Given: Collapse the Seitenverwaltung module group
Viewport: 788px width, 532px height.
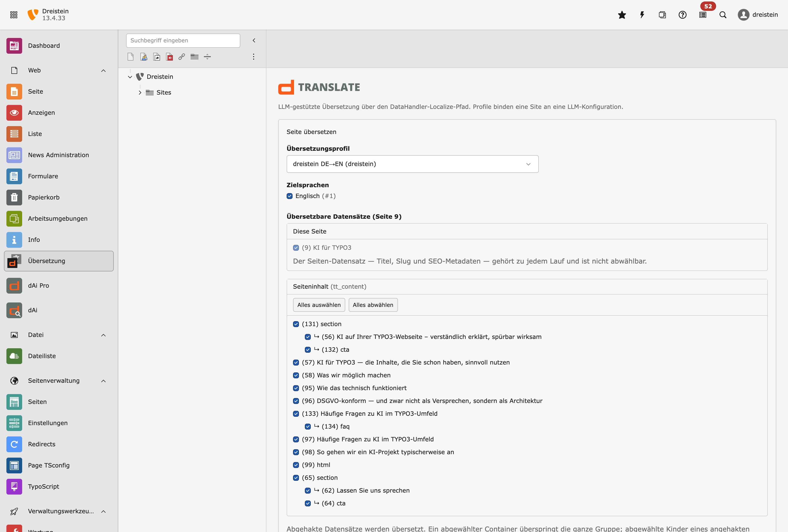Looking at the screenshot, I should 103,381.
